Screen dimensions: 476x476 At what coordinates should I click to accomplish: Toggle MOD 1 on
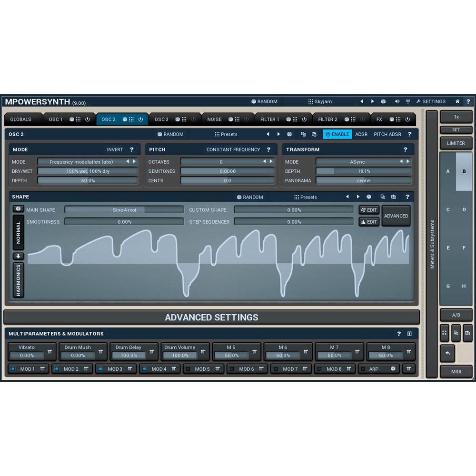(x=14, y=369)
